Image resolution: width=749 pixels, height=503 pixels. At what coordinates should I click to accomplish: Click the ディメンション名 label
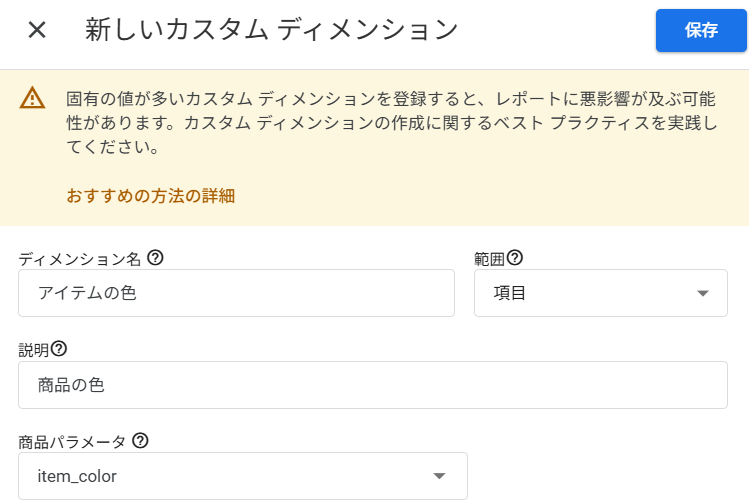(x=80, y=259)
